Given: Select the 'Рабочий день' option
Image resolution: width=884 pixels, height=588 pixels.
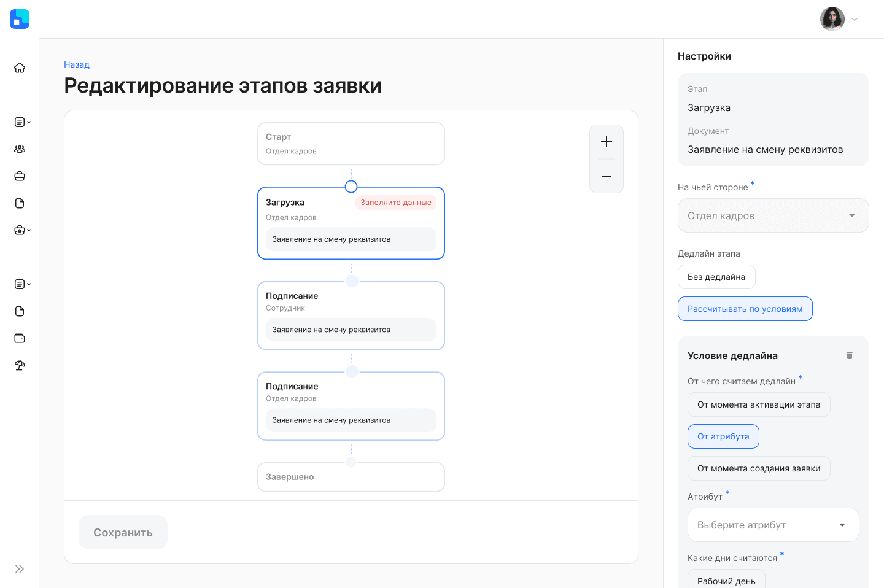Looking at the screenshot, I should pos(726,580).
